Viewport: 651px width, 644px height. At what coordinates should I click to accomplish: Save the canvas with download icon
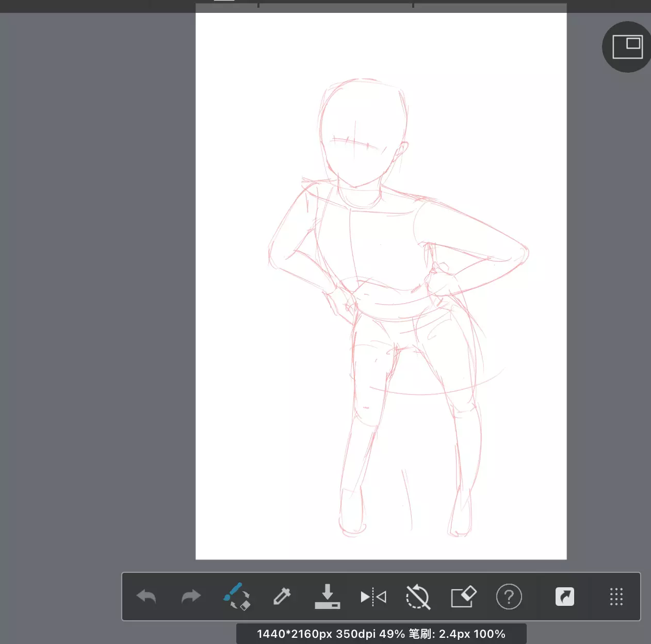tap(327, 597)
